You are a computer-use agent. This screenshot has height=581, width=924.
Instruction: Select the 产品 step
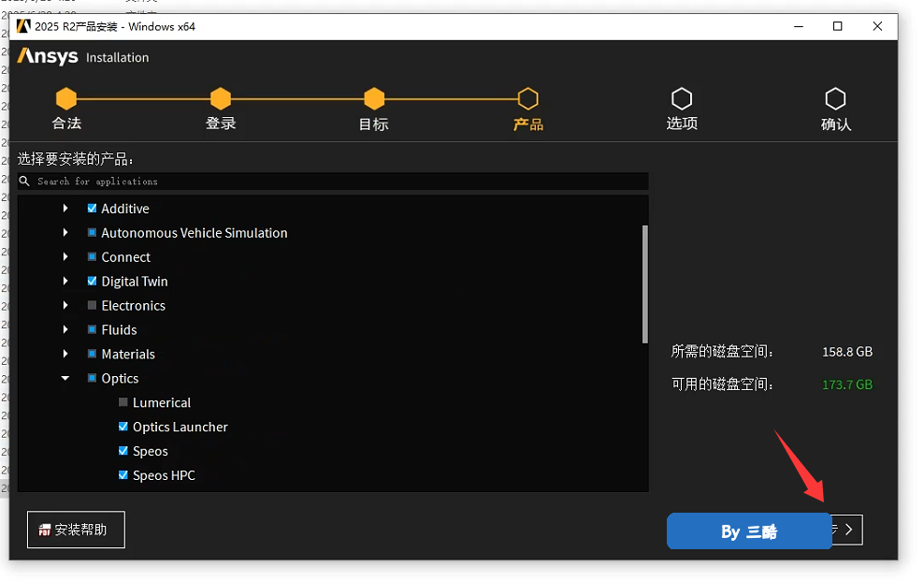coord(528,109)
